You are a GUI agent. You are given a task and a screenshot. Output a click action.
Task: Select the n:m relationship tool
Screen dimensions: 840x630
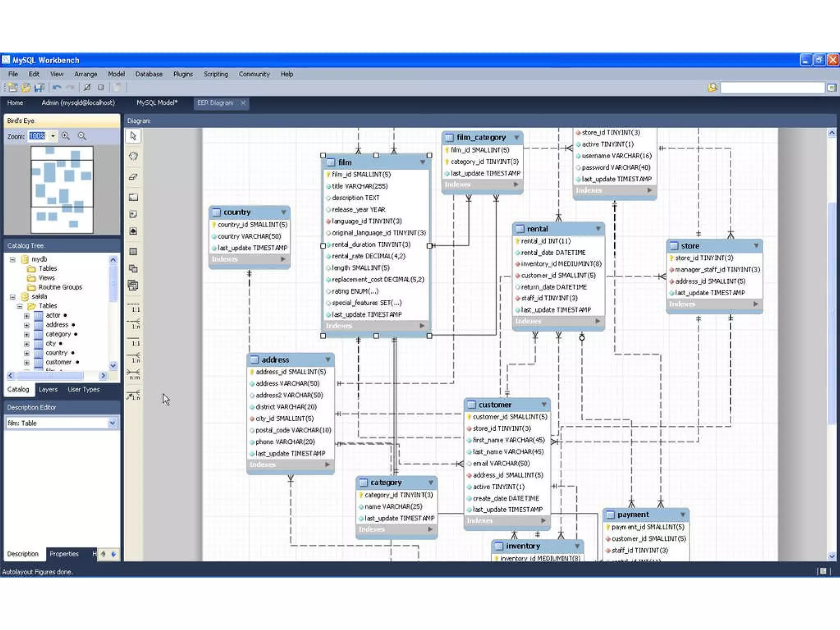click(133, 374)
